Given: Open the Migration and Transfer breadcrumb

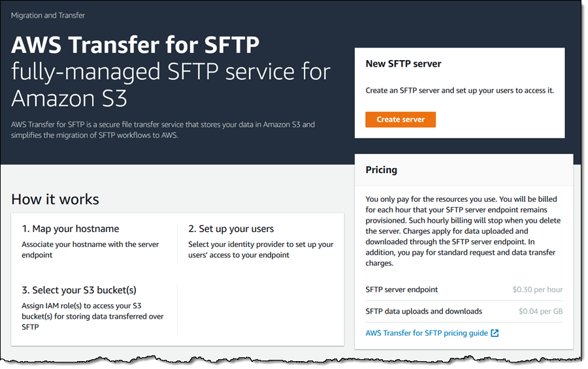Looking at the screenshot, I should pos(48,16).
